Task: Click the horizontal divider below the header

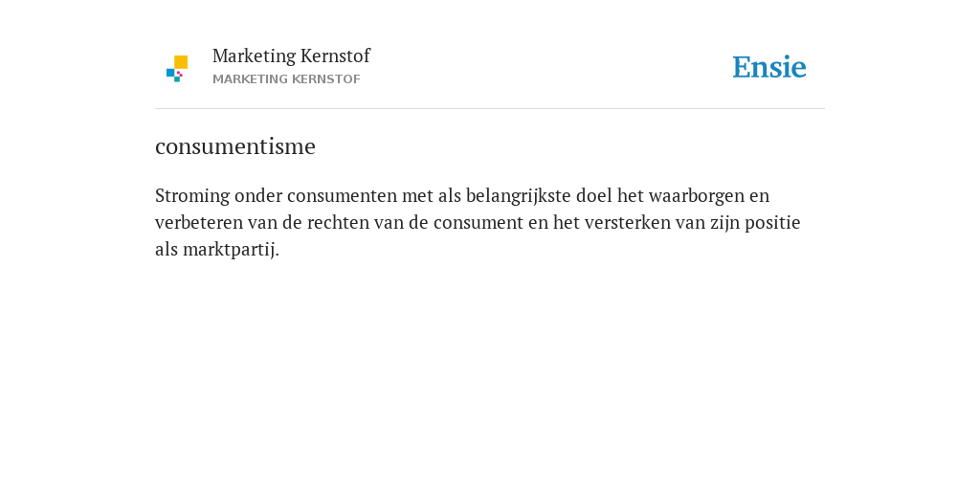Action: 490,109
